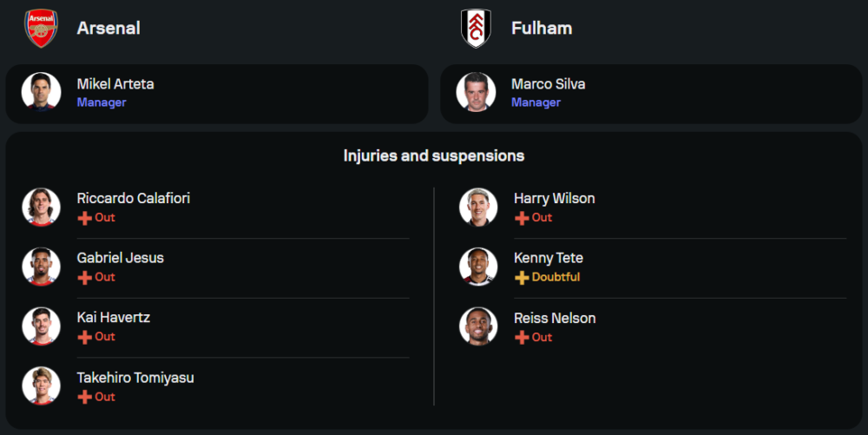Click the red injury icon under Harry Wilson
Screen dimensions: 868x435
click(x=522, y=218)
